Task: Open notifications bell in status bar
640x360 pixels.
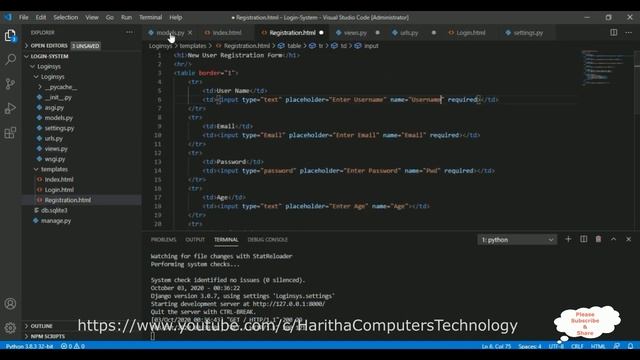Action: click(x=630, y=346)
